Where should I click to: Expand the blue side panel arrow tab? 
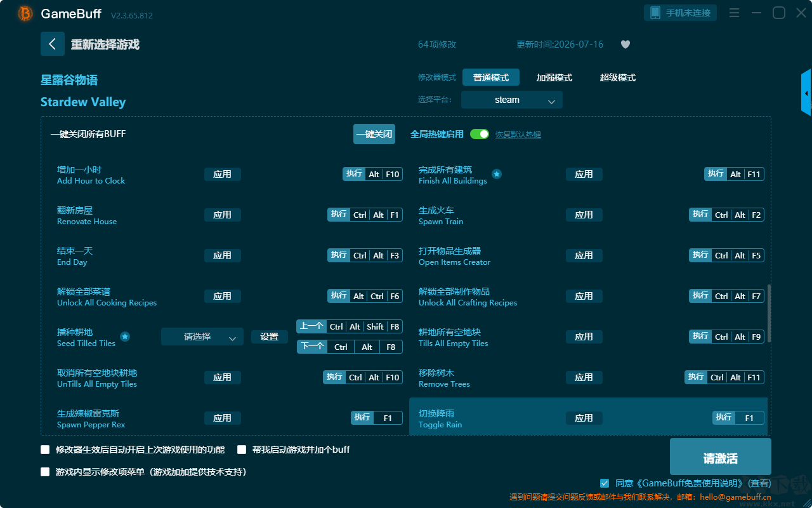click(x=806, y=93)
